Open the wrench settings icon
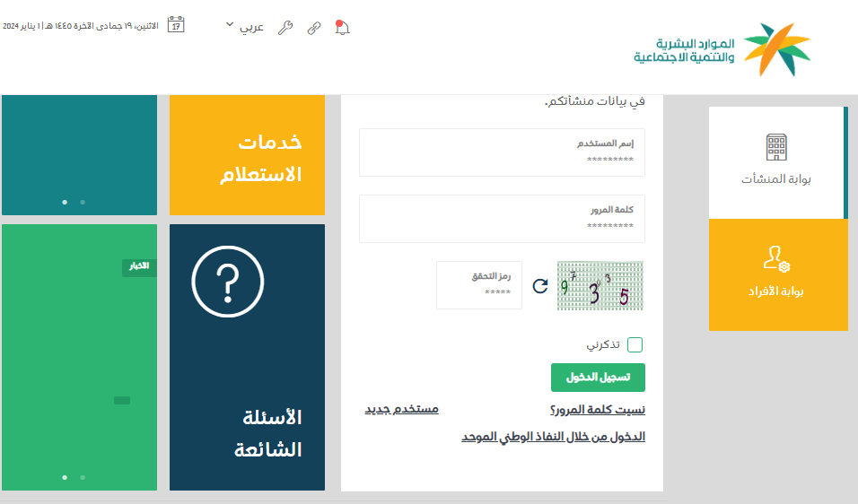 coord(285,27)
